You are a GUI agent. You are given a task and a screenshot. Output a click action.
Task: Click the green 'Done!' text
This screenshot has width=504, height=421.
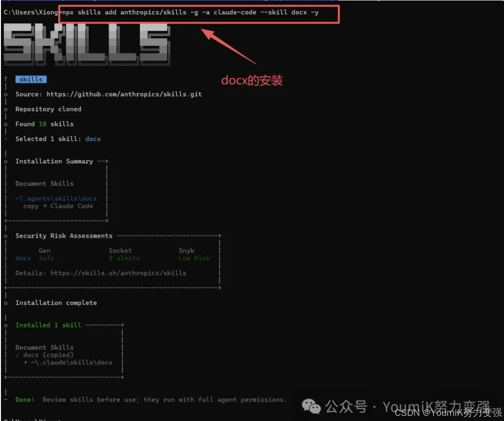pyautogui.click(x=25, y=400)
